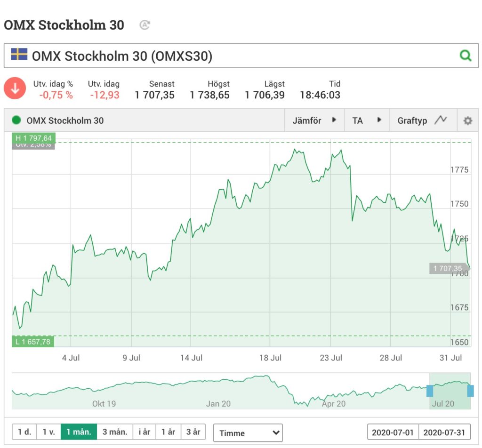Select the i år time range
Viewport: 482px width, 448px height.
click(144, 432)
